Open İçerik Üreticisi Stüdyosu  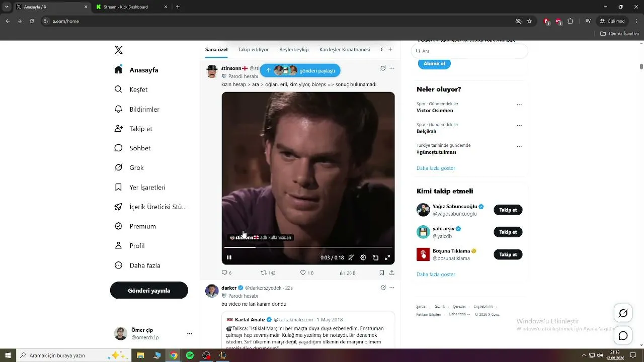[150, 207]
